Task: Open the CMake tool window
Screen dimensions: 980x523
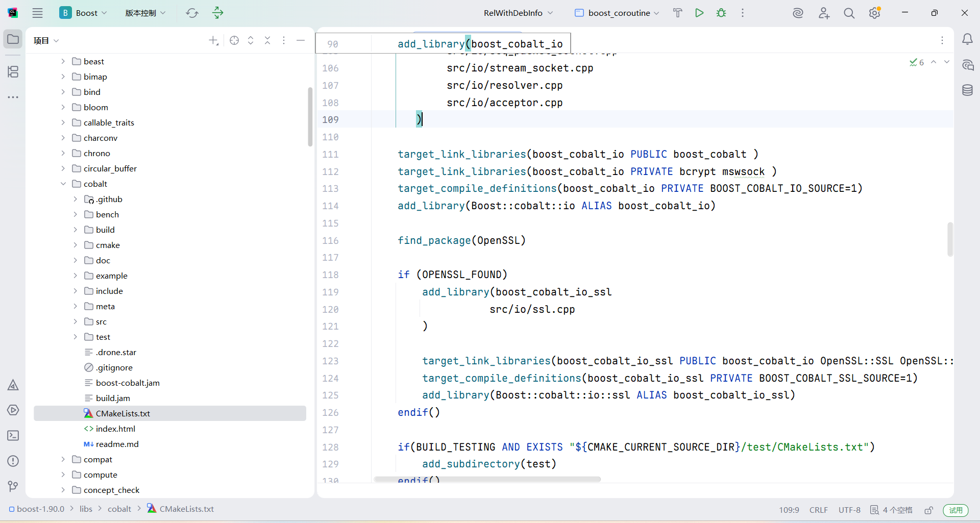Action: tap(13, 385)
